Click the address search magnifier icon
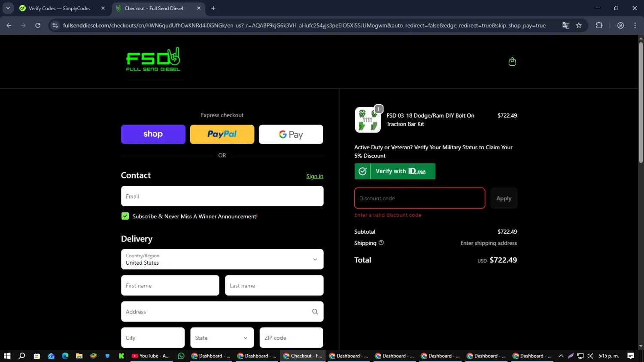 (315, 312)
